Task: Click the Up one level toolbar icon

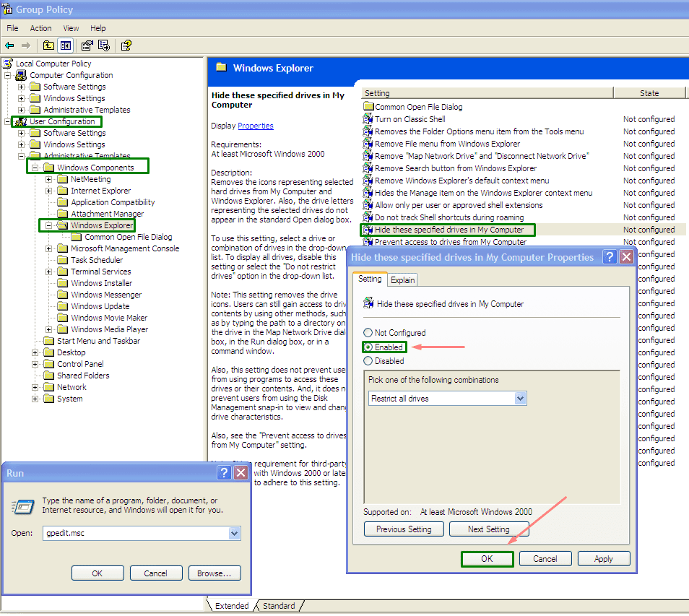Action: pyautogui.click(x=48, y=45)
